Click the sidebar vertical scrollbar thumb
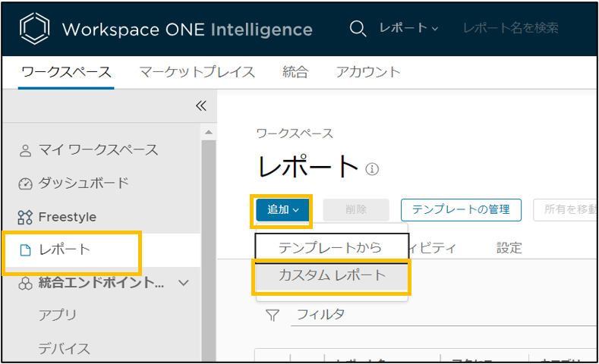 209,250
